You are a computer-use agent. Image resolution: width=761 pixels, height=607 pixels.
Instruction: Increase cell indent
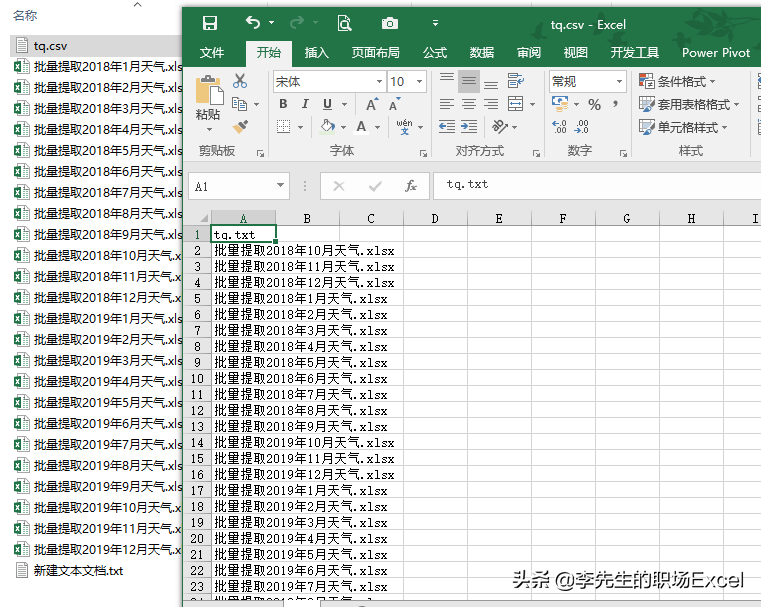pyautogui.click(x=469, y=127)
